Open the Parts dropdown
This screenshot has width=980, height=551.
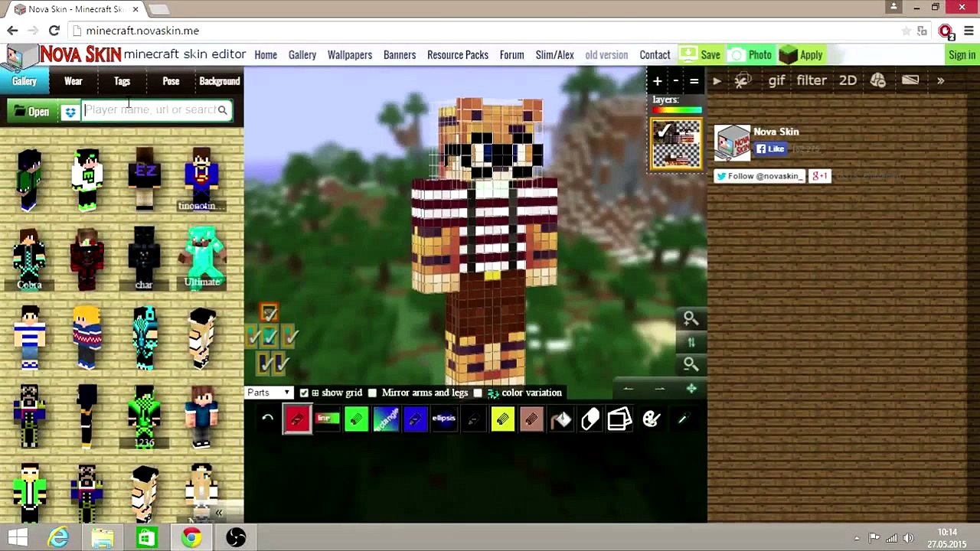pyautogui.click(x=269, y=393)
